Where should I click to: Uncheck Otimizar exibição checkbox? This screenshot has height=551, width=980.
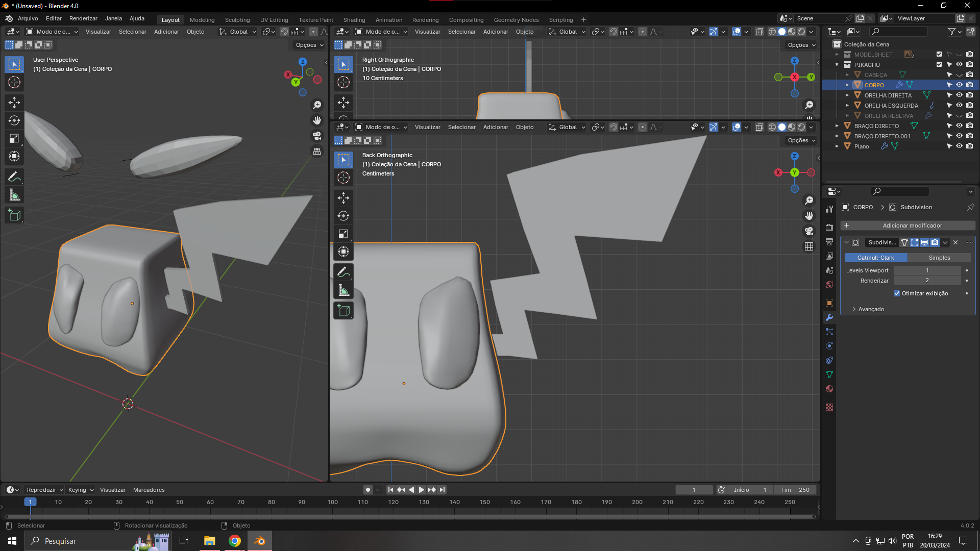coord(897,293)
